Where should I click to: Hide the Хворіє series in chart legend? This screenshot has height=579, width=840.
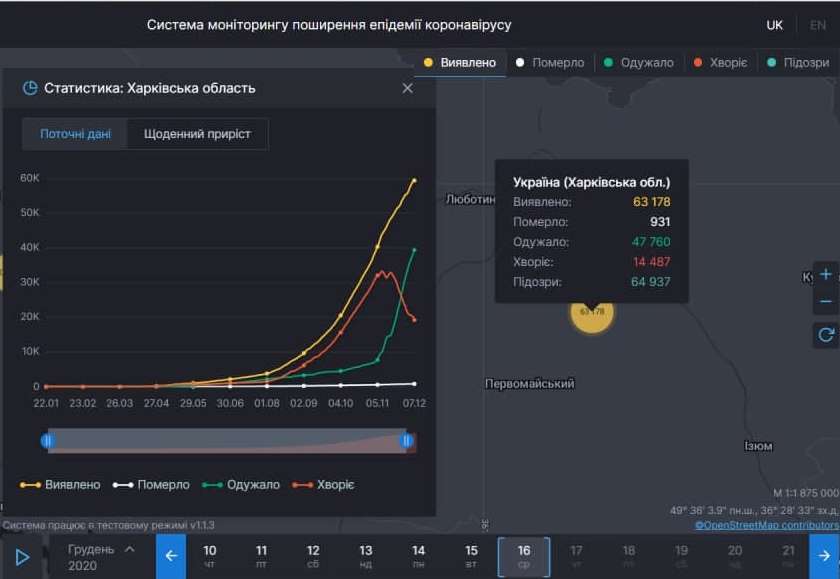coord(324,482)
